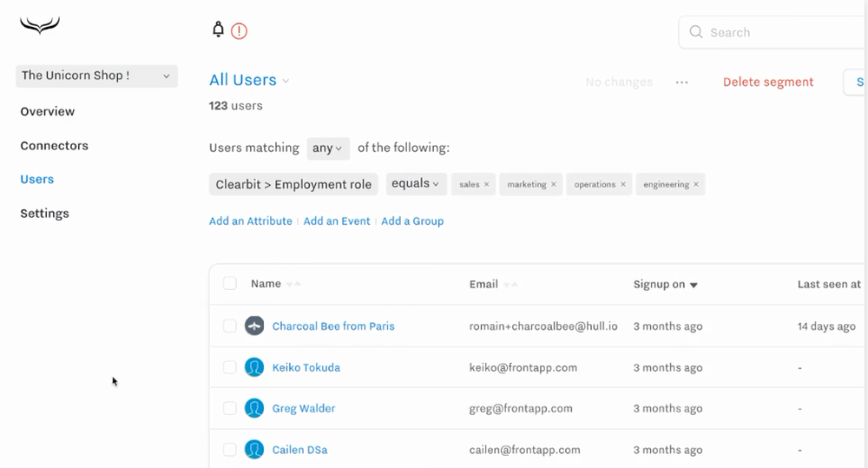Check the Greg Walder row checkbox
Image resolution: width=868 pixels, height=468 pixels.
pos(230,408)
